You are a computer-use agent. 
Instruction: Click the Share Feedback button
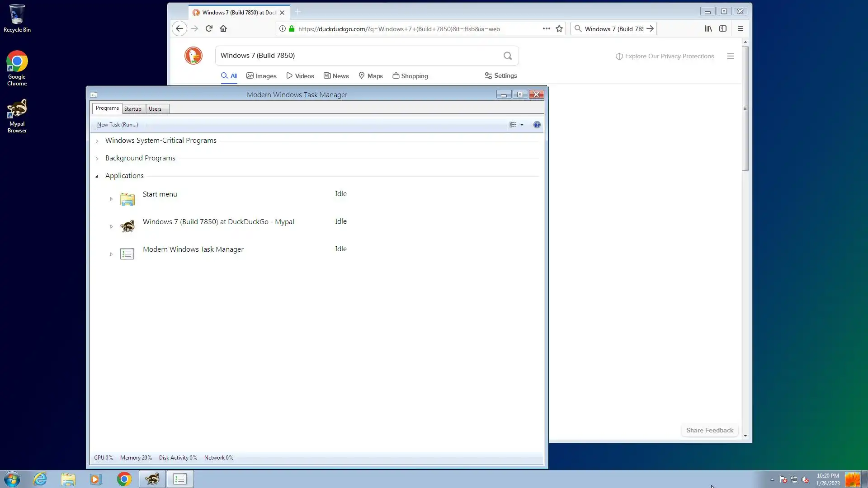(709, 430)
